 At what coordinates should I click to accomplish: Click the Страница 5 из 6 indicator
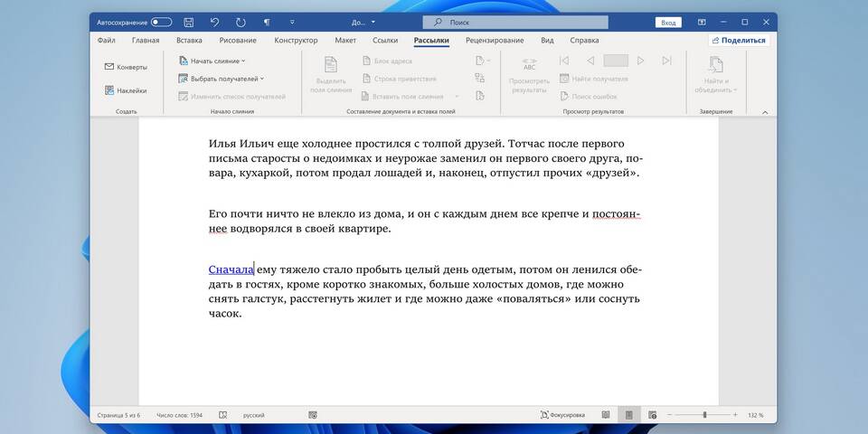118,415
